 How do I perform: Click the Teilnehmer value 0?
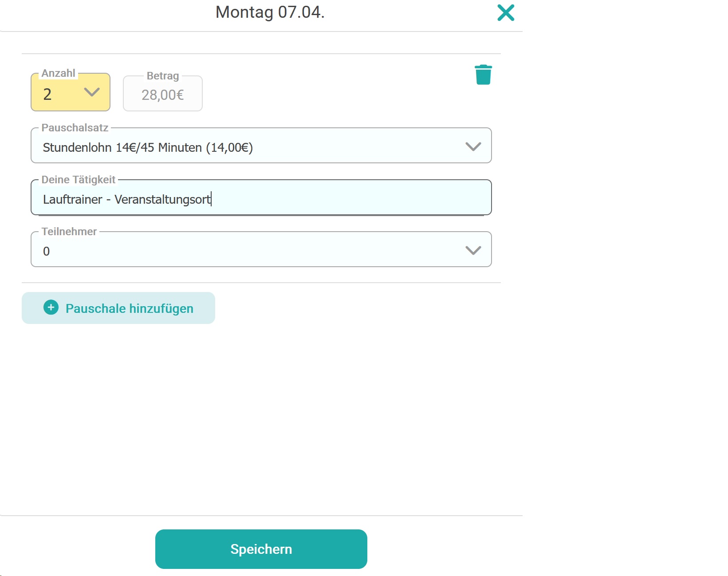tap(47, 251)
